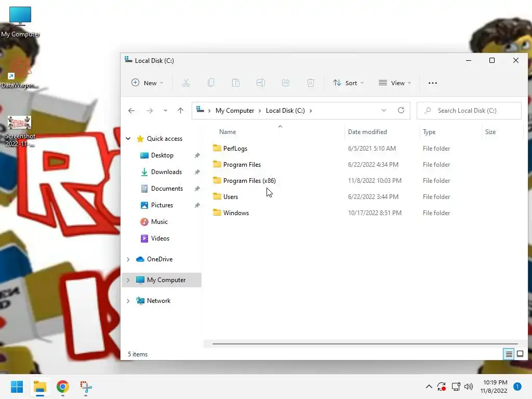Expand the Network tree node

coord(128,301)
